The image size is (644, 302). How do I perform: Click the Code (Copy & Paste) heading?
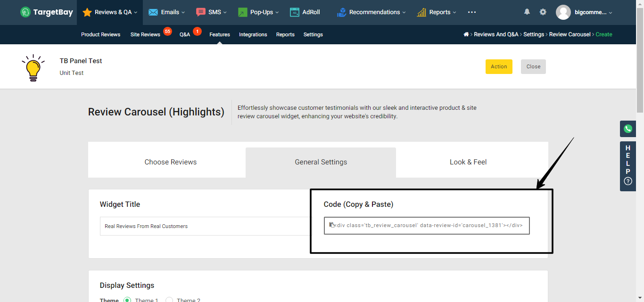pos(358,204)
